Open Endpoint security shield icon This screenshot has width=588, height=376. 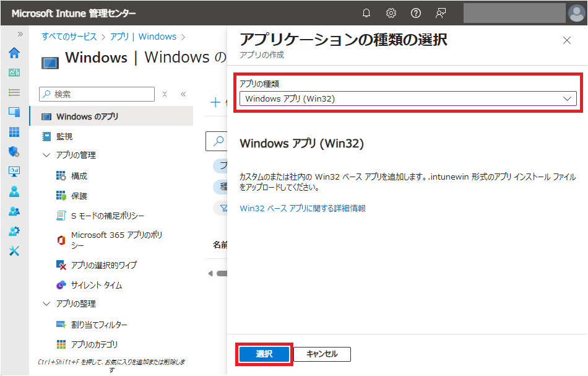[14, 152]
